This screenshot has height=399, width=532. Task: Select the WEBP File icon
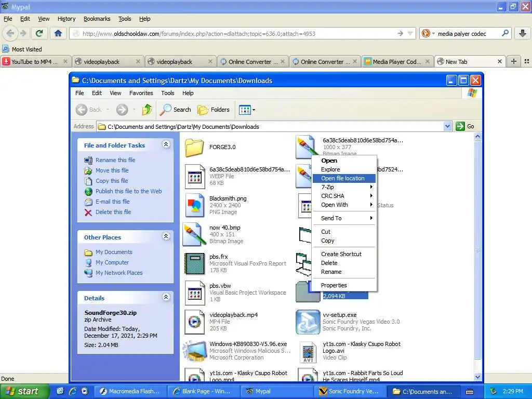[194, 177]
